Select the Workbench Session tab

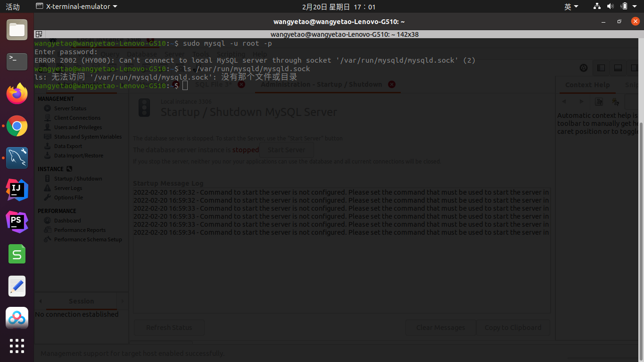click(81, 301)
